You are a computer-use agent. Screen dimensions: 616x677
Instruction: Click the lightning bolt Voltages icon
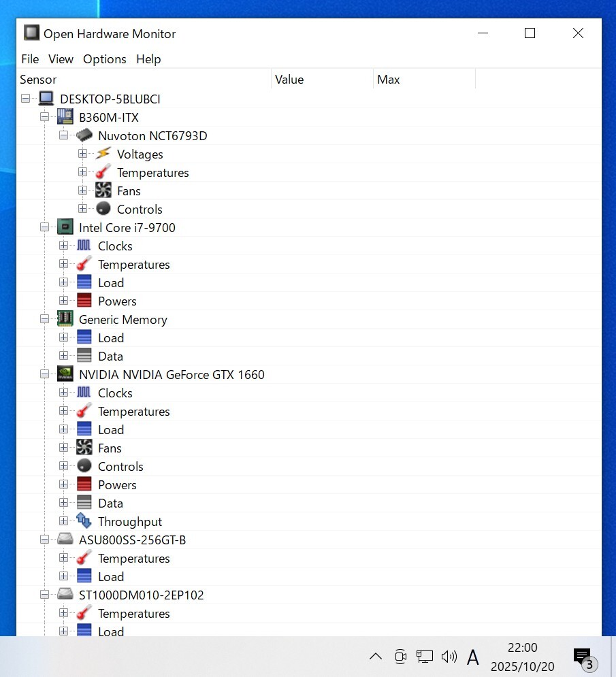(103, 154)
